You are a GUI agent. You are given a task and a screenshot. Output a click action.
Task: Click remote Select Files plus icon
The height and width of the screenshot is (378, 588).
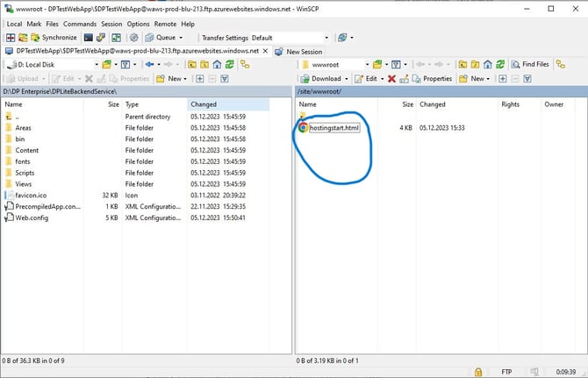point(503,79)
